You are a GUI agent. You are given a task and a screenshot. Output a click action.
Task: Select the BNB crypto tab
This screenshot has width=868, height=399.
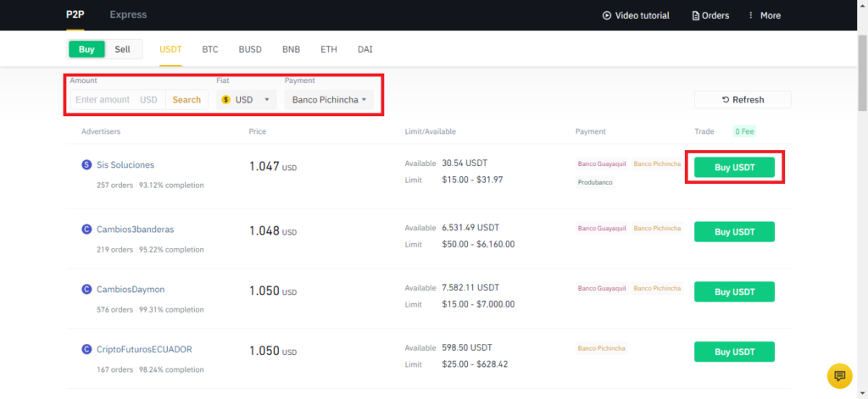click(292, 49)
